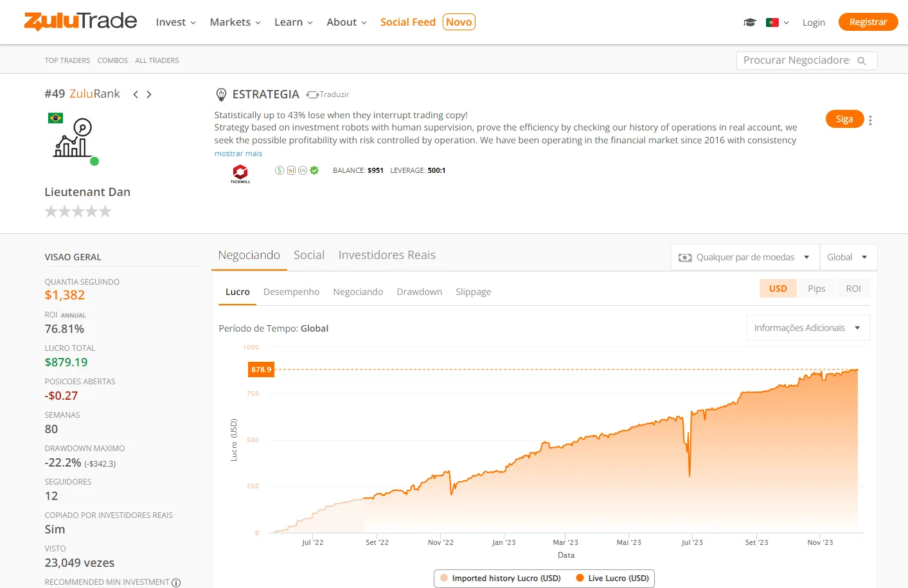The image size is (908, 588).
Task: Open the Qualquer par de moedas dropdown
Action: [745, 257]
